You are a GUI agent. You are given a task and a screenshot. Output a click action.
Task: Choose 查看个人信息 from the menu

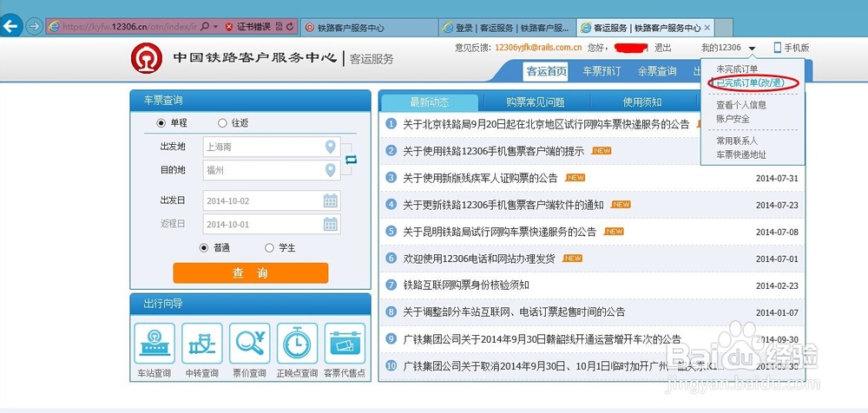pyautogui.click(x=741, y=105)
